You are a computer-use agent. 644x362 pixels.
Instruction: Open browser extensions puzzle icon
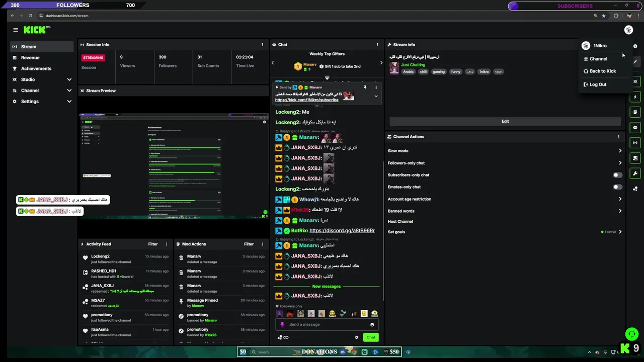pos(616,16)
